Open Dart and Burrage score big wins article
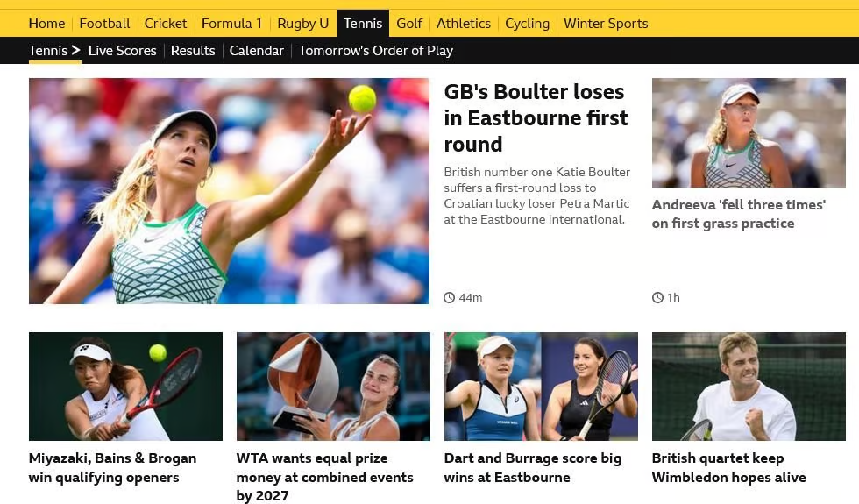Screen dimensions: 859x504 533,467
